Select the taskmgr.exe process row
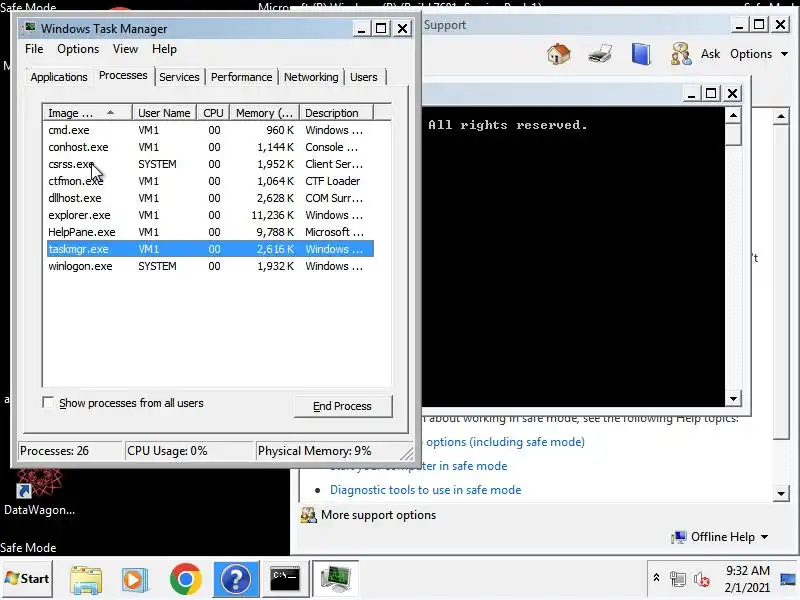The image size is (800, 600). 210,249
